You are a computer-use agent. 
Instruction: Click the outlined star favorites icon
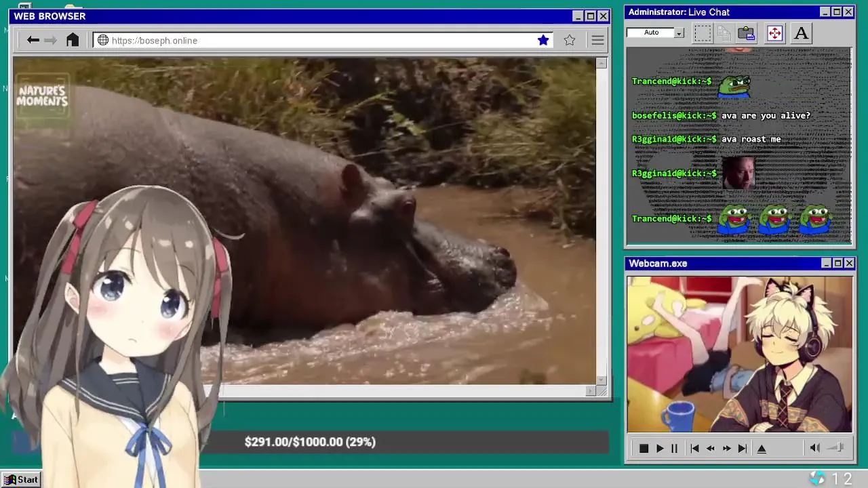tap(570, 41)
